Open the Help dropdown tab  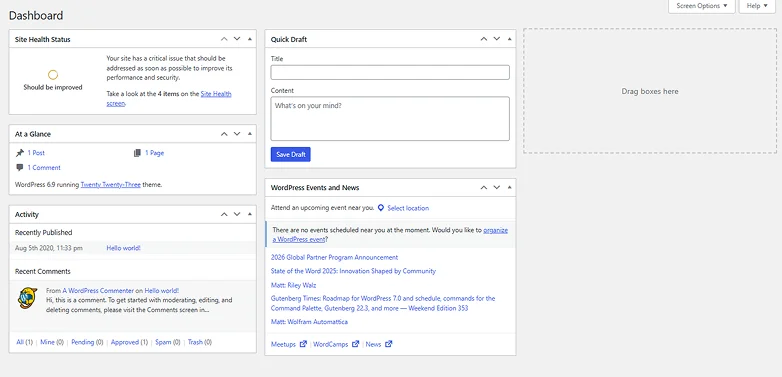pos(757,6)
